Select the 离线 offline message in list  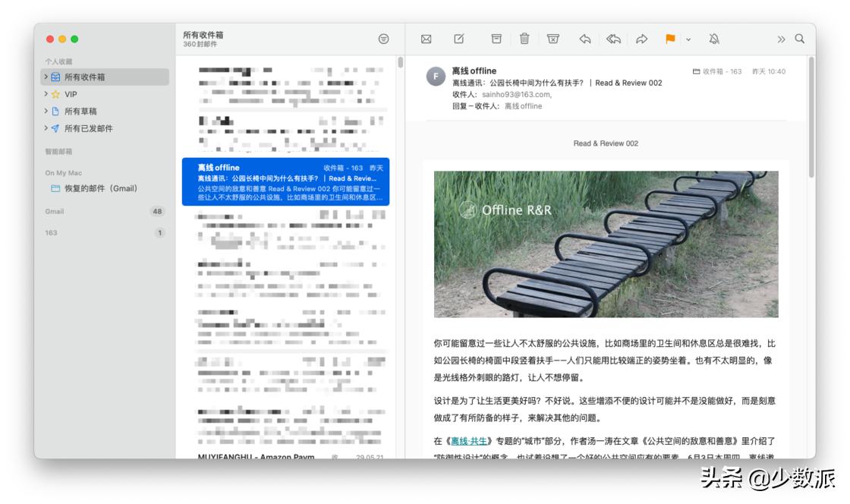(285, 181)
